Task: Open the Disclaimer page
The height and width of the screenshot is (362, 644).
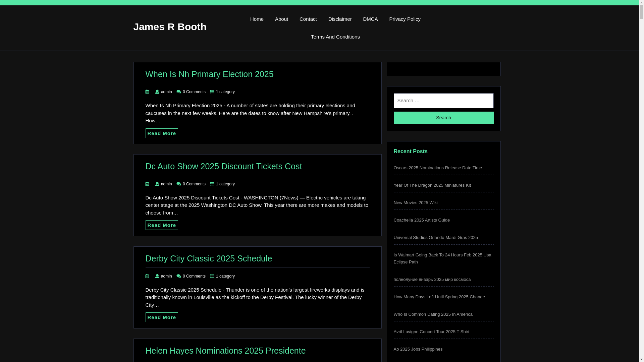Action: click(340, 19)
